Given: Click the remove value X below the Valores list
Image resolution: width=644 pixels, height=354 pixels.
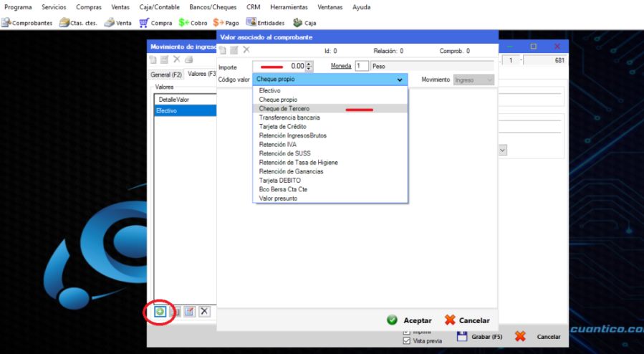Looking at the screenshot, I should (204, 312).
